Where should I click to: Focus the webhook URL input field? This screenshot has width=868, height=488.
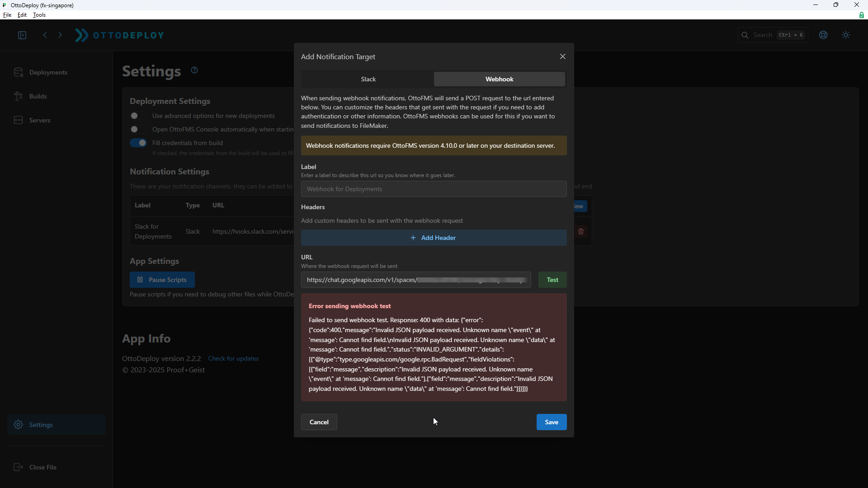click(416, 280)
